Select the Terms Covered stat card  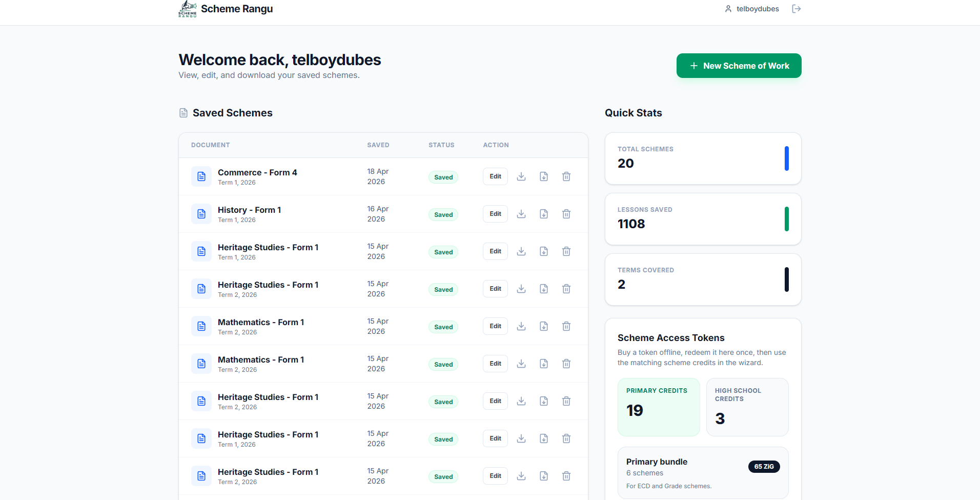pos(703,279)
